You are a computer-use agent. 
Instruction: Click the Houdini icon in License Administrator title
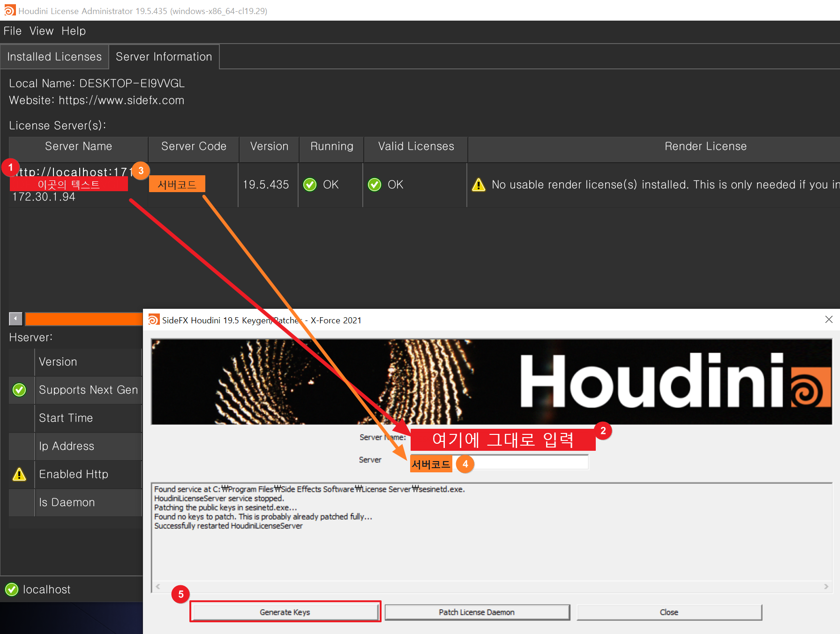point(10,10)
